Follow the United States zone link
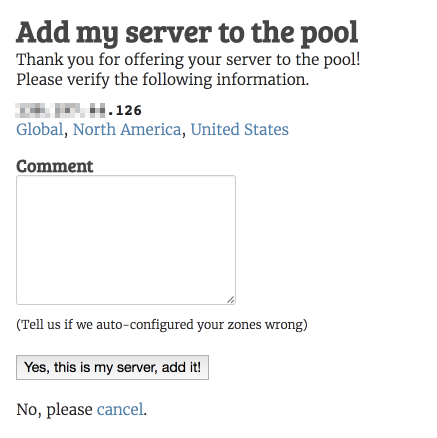The width and height of the screenshot is (437, 438). coord(240,129)
